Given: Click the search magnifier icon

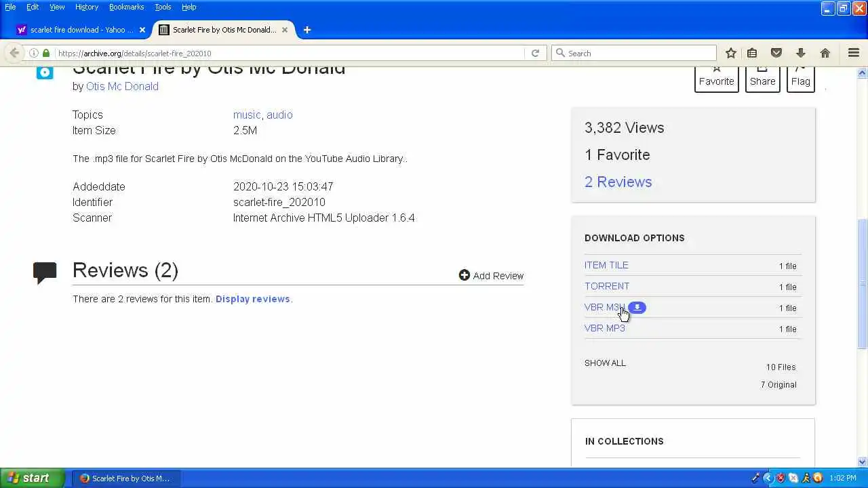Looking at the screenshot, I should [560, 53].
